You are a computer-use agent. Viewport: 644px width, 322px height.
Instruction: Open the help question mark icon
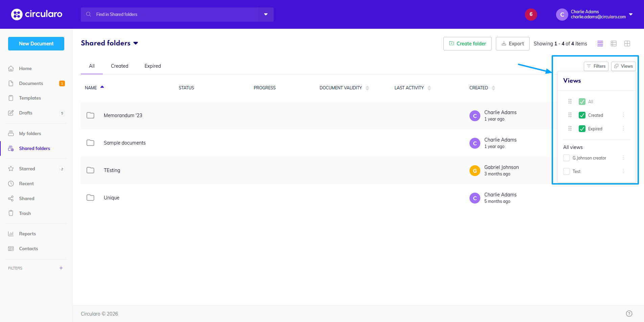pos(629,314)
